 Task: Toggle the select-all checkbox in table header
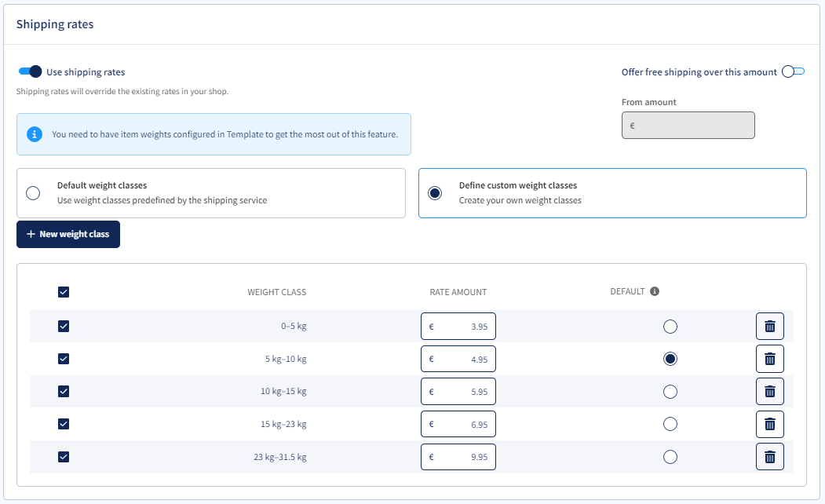pyautogui.click(x=64, y=292)
